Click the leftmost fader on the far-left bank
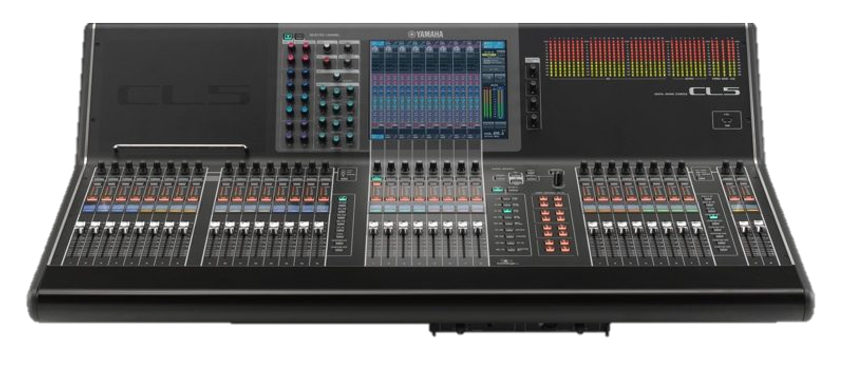 click(79, 225)
